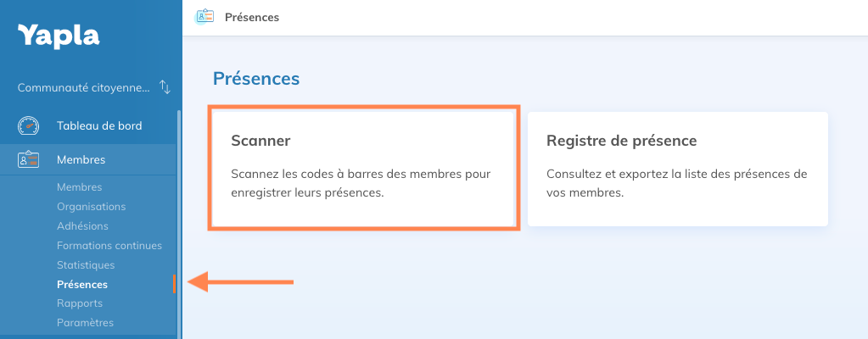
Task: Select Adhésions in the sidebar
Action: click(82, 226)
